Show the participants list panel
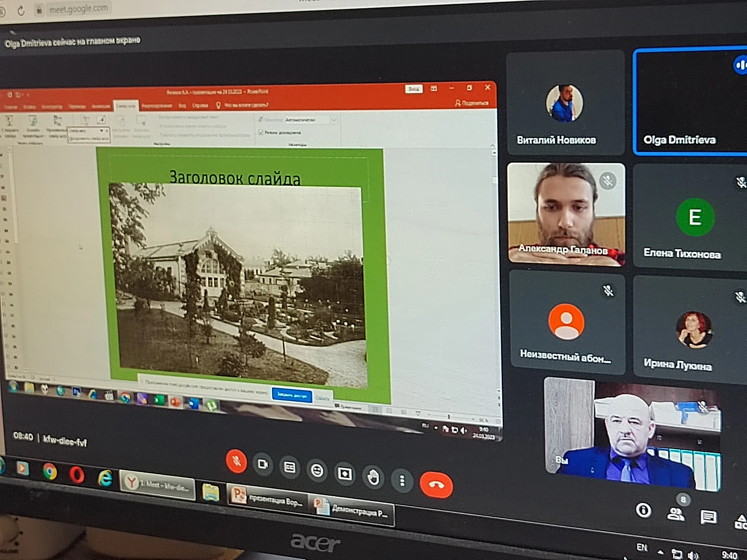Viewport: 747px width, 560px height. 676,514
